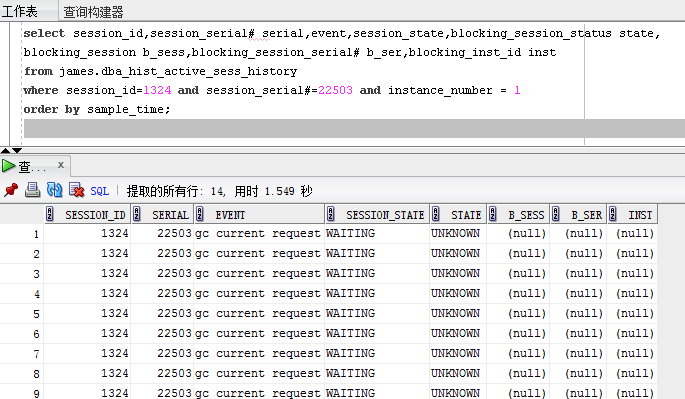Click the delete row icon

(x=76, y=190)
